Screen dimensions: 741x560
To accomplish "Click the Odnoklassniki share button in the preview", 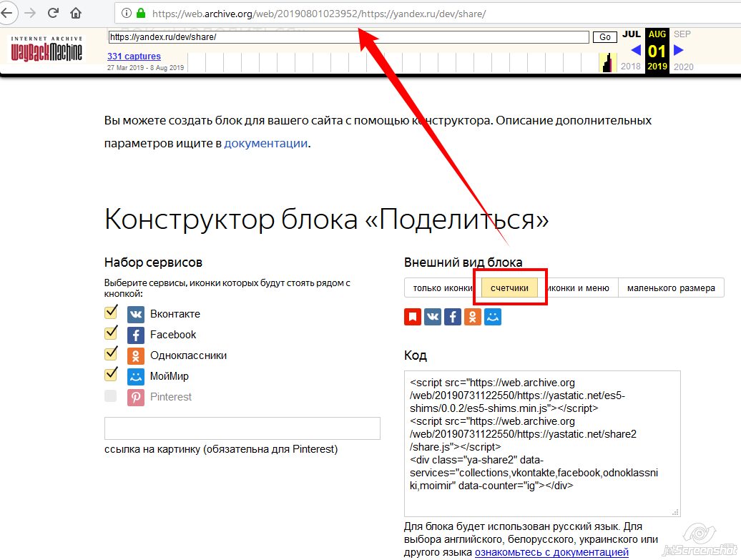I will (473, 317).
